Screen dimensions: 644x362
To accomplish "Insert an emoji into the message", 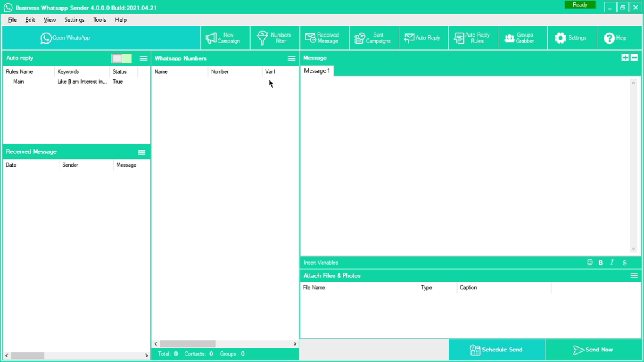I will coord(589,263).
